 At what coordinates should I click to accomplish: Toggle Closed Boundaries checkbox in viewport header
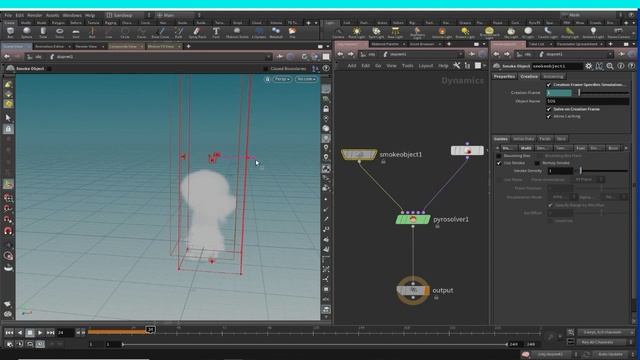tap(266, 69)
